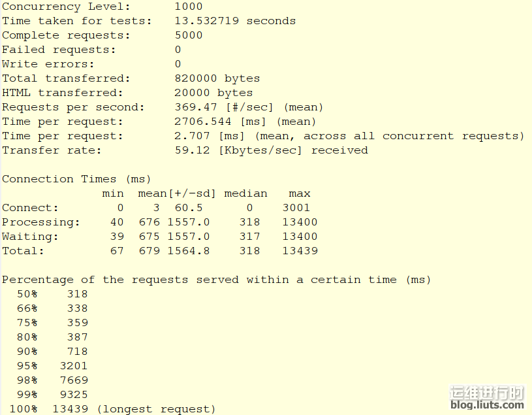Click the Transfer rate 59.12 value
The image size is (532, 415).
[192, 150]
